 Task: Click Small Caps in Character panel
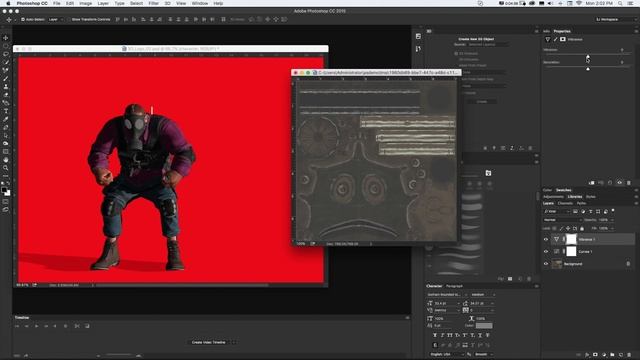458,335
